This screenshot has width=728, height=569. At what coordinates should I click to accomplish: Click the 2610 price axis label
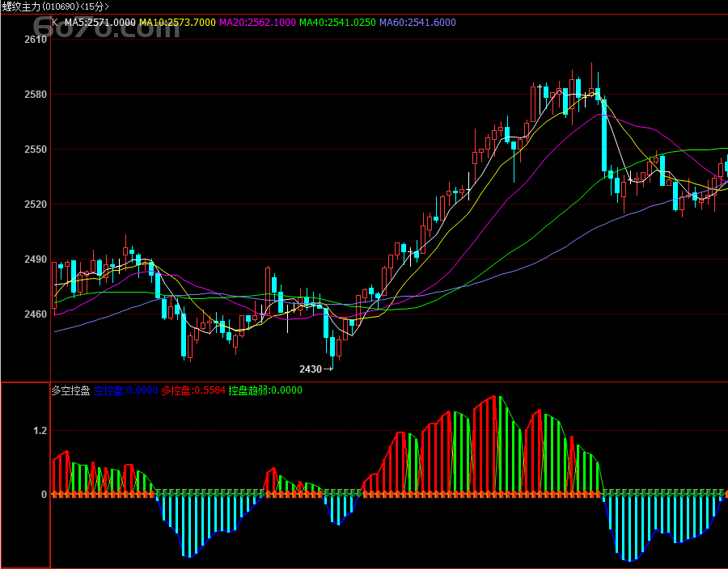click(x=36, y=40)
